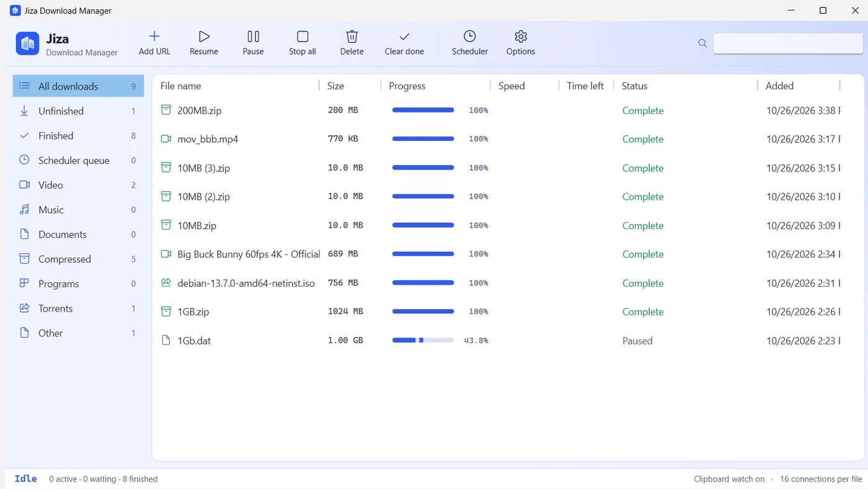This screenshot has width=868, height=489.
Task: Filter by Music downloads
Action: pos(78,210)
